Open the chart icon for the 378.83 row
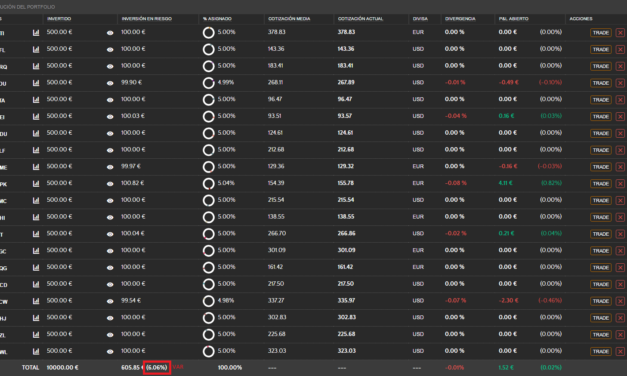Image resolution: width=627 pixels, height=376 pixels. point(36,32)
